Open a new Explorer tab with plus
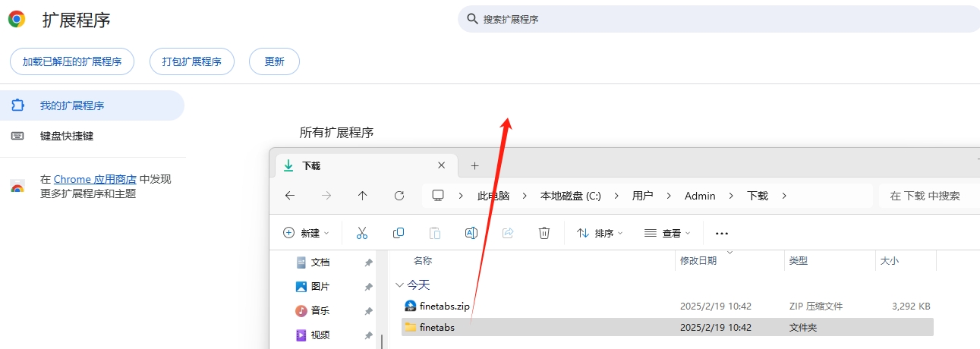Screen dimensions: 980x349 coord(475,165)
